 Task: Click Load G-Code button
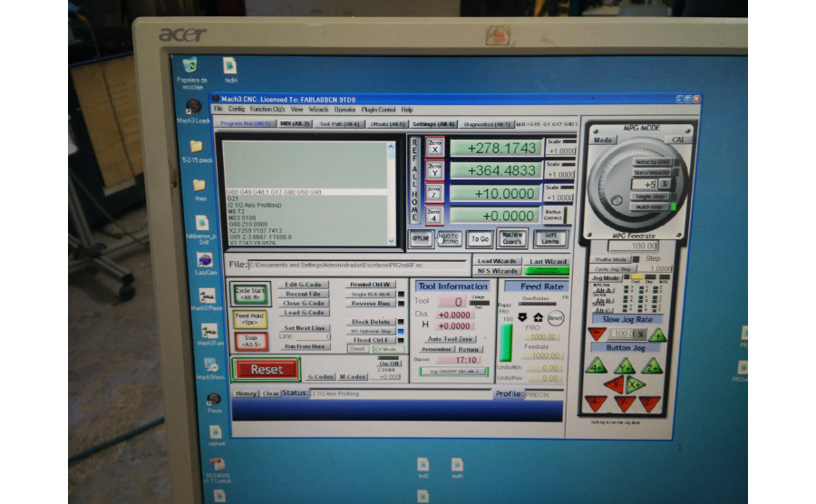coord(304,313)
